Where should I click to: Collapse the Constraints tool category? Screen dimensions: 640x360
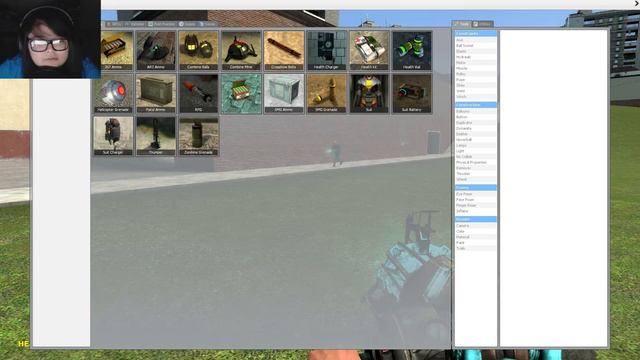(476, 33)
